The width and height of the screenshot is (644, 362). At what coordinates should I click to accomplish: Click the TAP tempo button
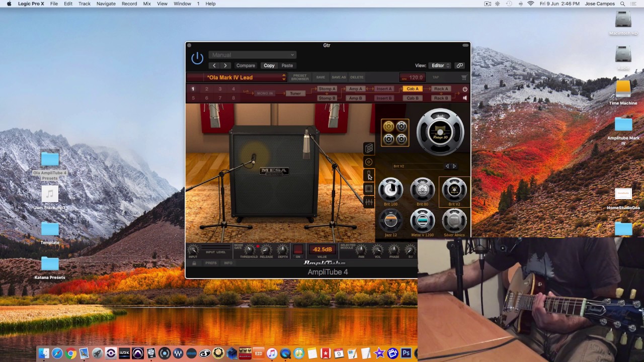point(436,77)
